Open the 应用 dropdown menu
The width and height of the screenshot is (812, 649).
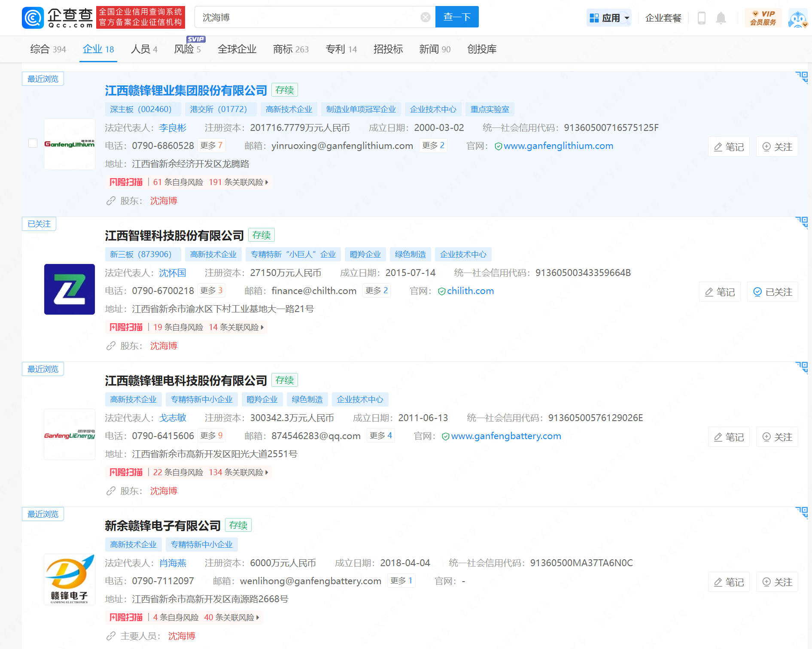pos(609,18)
